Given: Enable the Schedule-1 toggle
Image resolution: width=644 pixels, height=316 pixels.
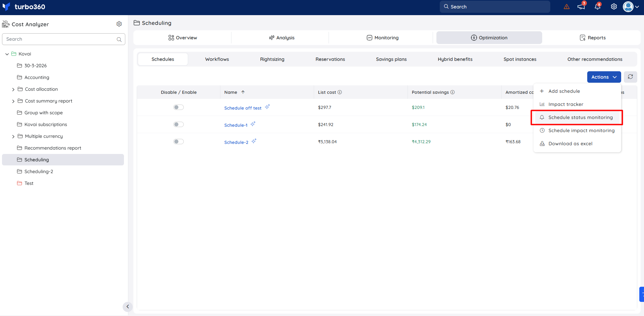Looking at the screenshot, I should 178,124.
